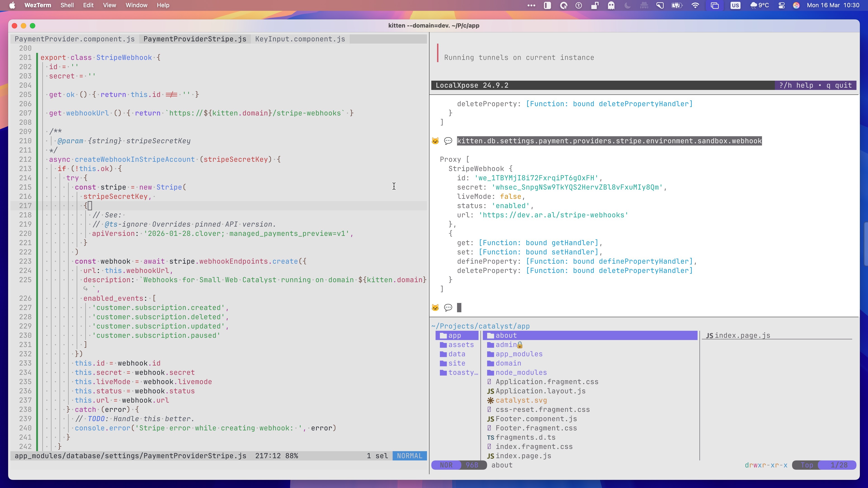This screenshot has height=488, width=868.
Task: Switch to KeyInput.component.js buffer tab
Action: coord(300,39)
